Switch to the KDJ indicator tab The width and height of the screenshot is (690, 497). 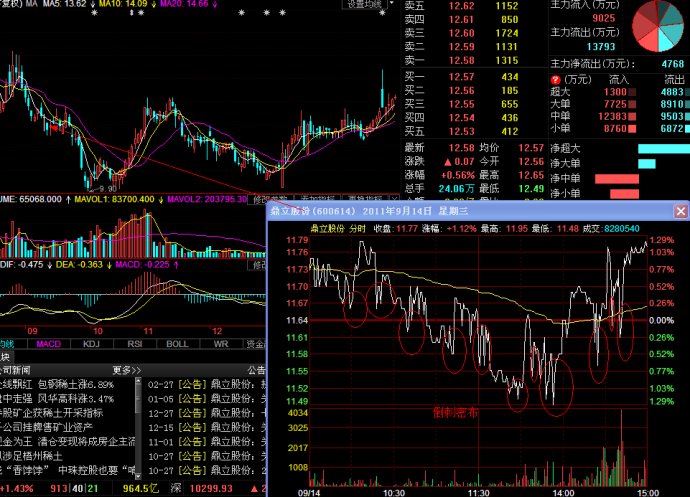(x=91, y=344)
